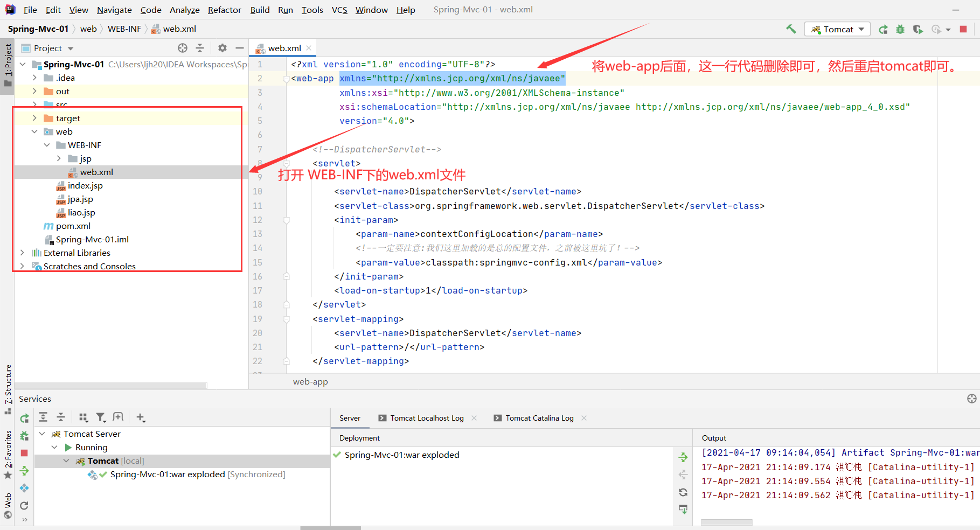Click the Build Project hammer icon
Screen dimensions: 980x530
[790, 29]
